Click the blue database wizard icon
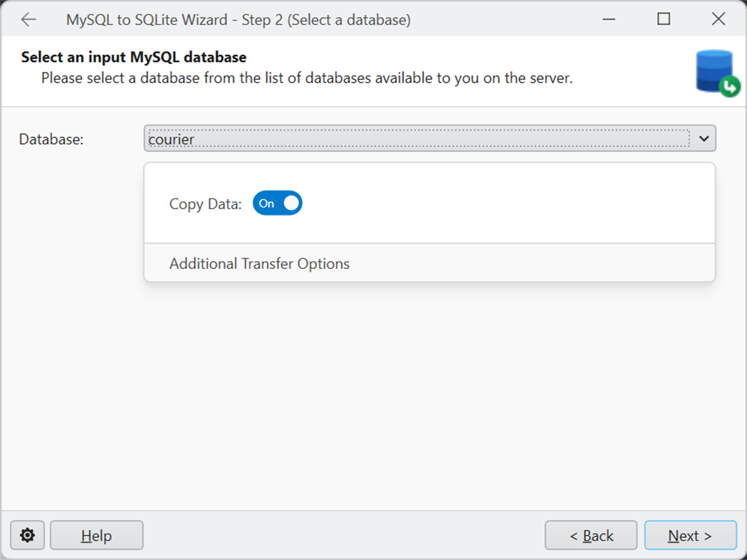747x560 pixels. (714, 70)
